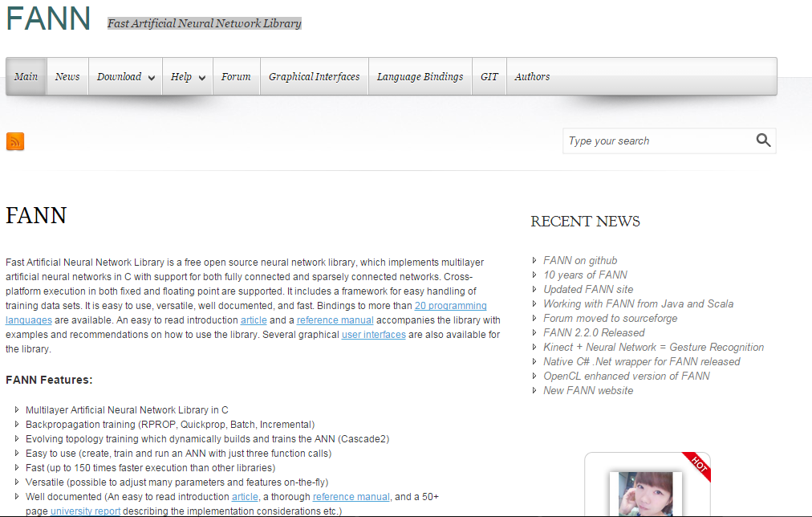Open the GIT menu item

(489, 77)
